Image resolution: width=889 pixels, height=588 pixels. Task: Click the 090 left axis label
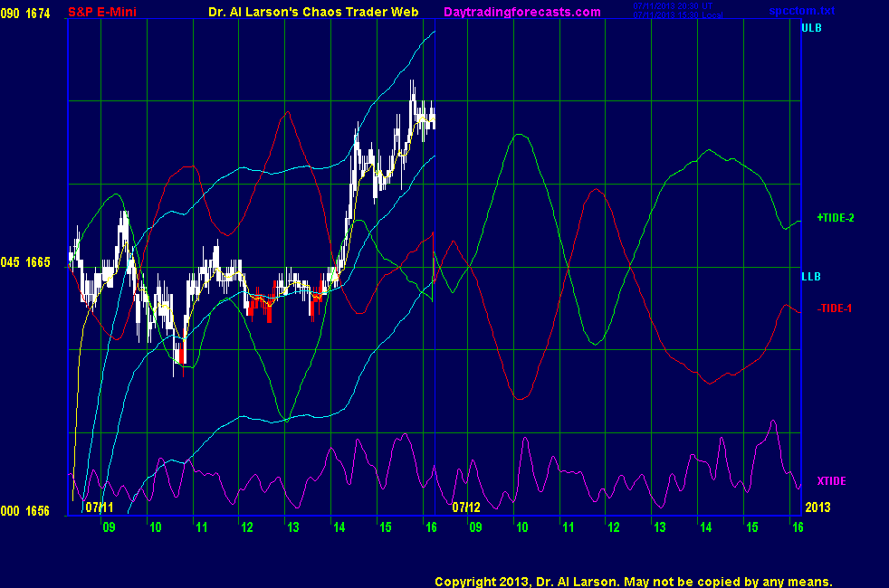tap(9, 12)
